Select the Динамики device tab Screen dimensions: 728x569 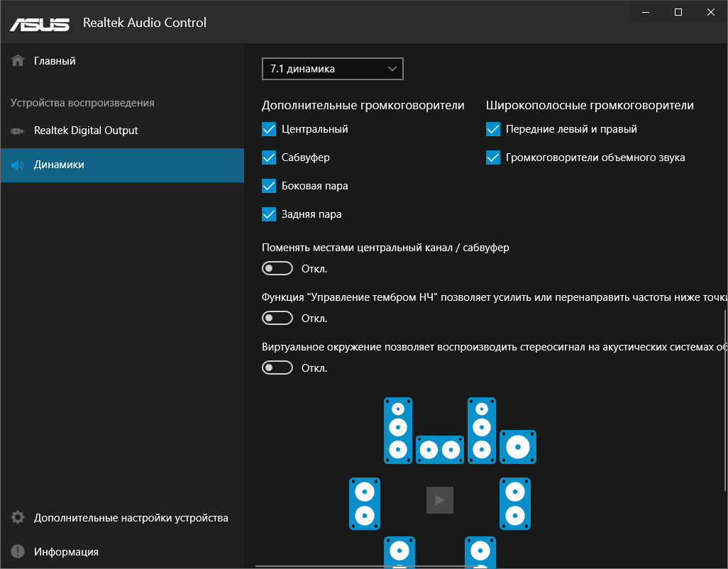(x=122, y=165)
